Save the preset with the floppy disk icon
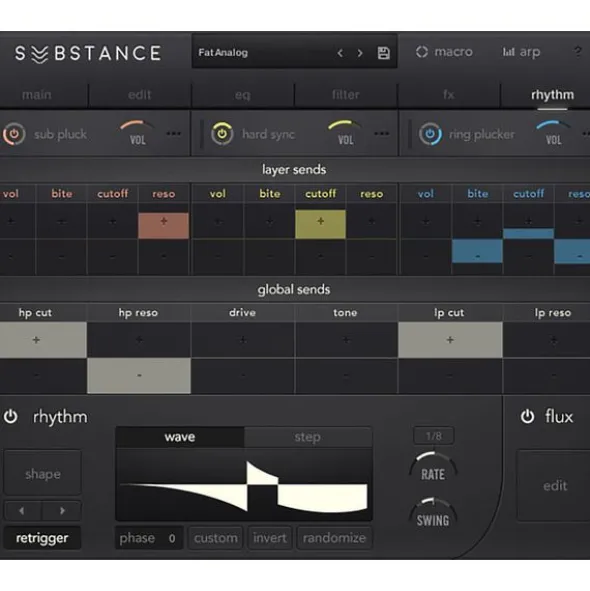 pyautogui.click(x=383, y=53)
